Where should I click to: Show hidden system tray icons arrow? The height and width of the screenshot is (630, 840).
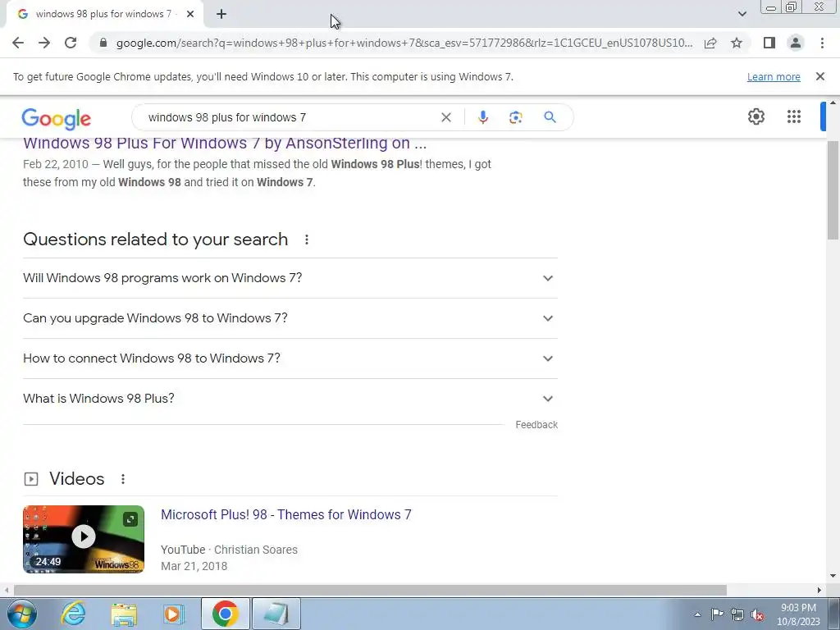[x=697, y=614]
